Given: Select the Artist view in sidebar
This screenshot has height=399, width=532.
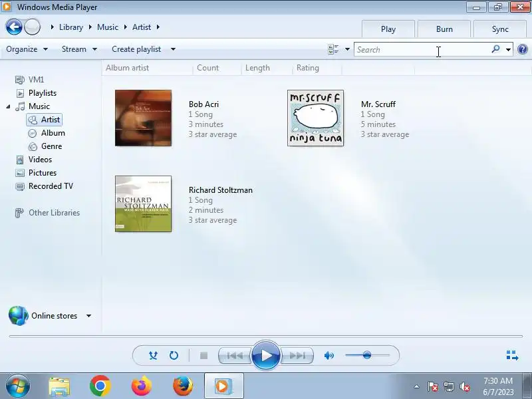Looking at the screenshot, I should (45, 120).
